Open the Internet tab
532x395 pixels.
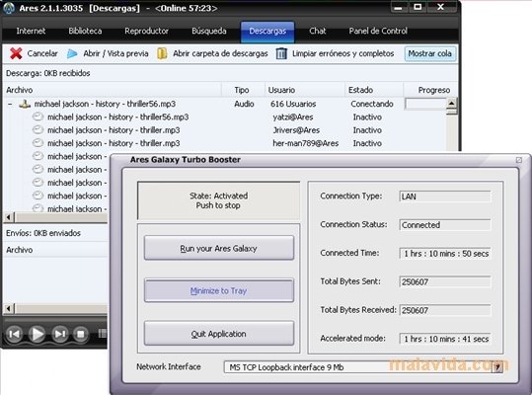point(31,31)
